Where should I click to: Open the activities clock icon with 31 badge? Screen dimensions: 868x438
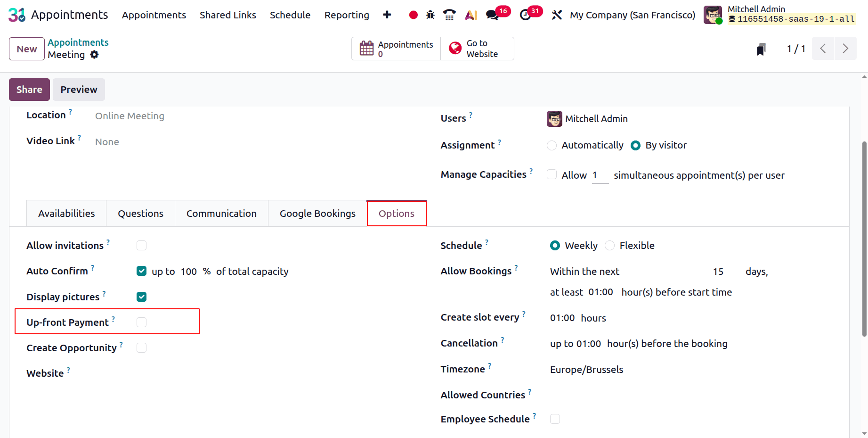525,15
